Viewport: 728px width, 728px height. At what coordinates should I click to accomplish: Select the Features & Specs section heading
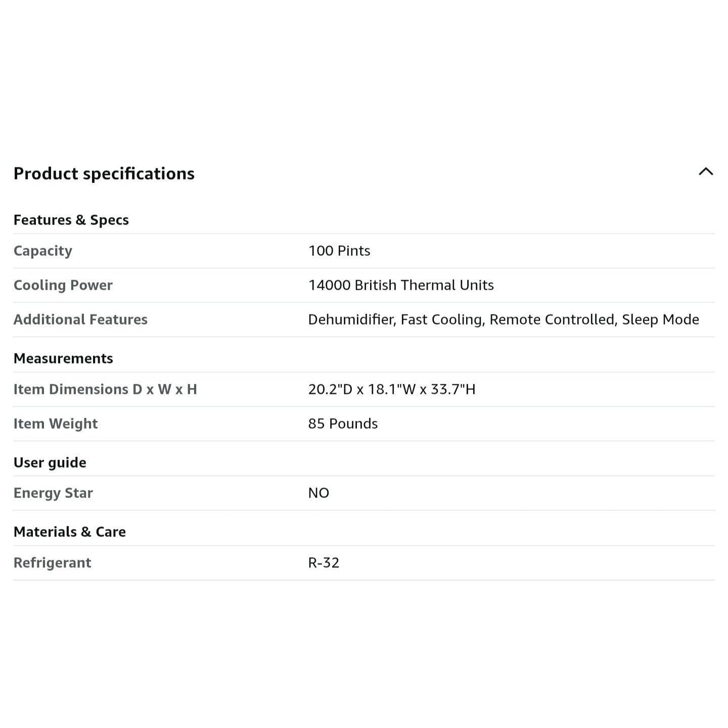coord(71,220)
